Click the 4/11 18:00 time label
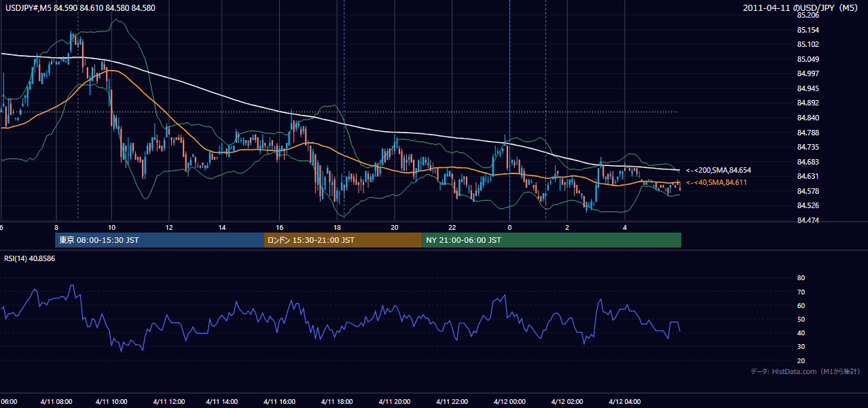868x408 pixels. tap(338, 402)
